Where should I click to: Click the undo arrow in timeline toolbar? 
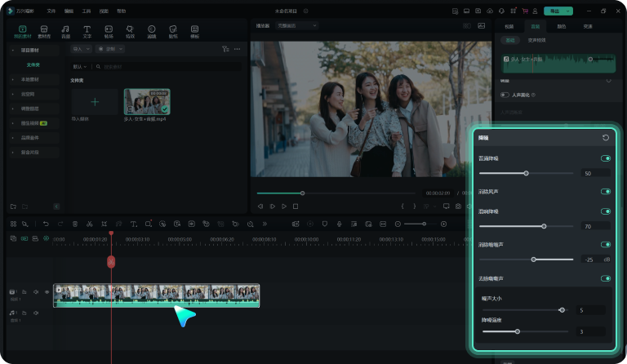click(x=46, y=224)
